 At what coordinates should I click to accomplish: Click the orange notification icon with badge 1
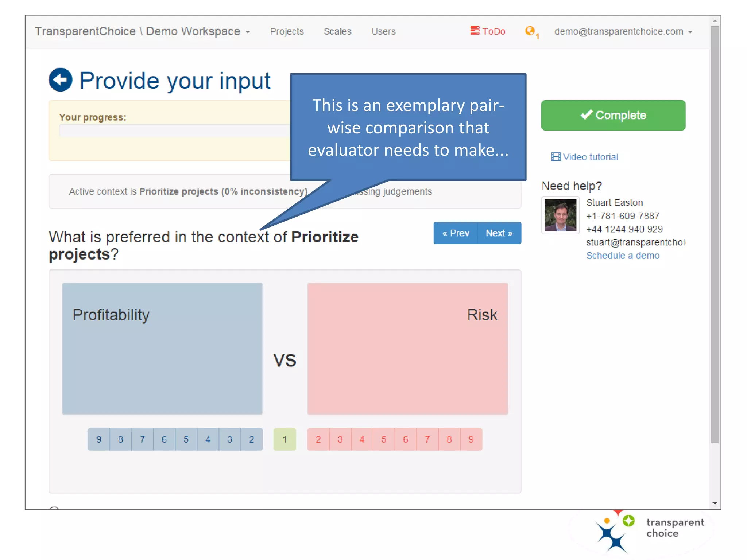click(531, 32)
